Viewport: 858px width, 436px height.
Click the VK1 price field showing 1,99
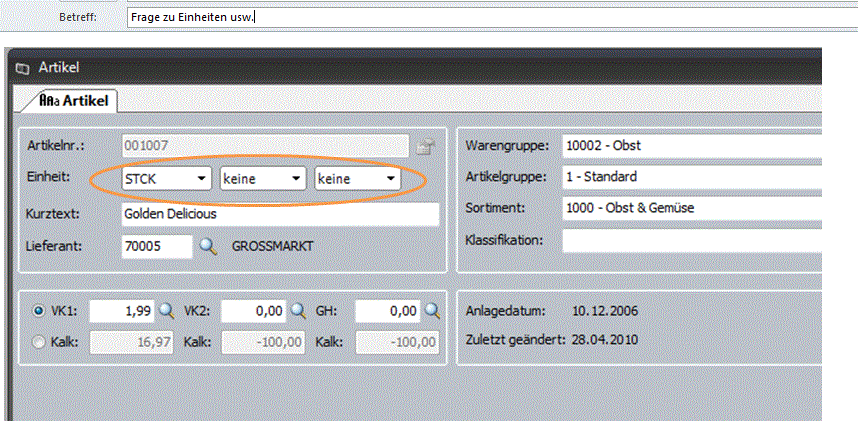pyautogui.click(x=122, y=311)
